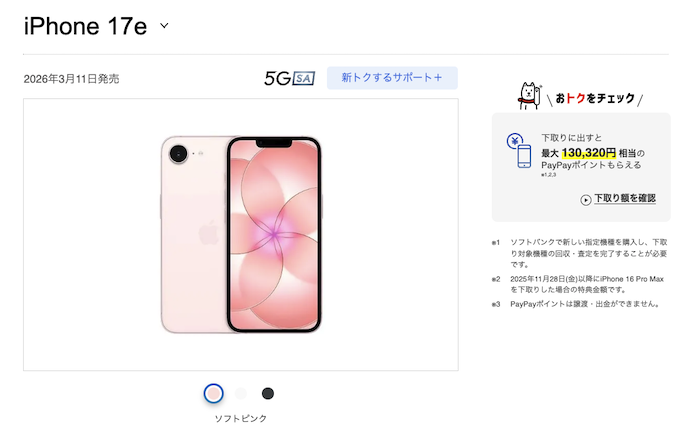Click the trade-in phone with yen icon
This screenshot has height=441, width=700.
pos(519,150)
